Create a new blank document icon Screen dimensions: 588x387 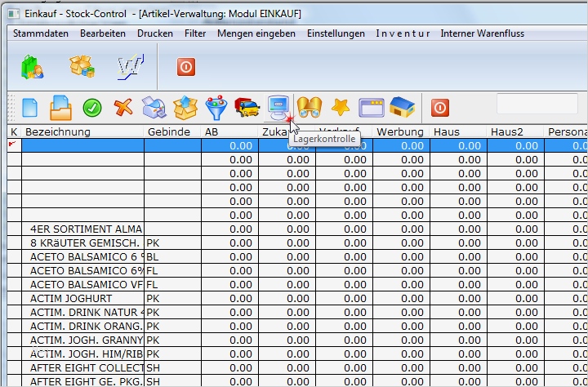(x=30, y=108)
